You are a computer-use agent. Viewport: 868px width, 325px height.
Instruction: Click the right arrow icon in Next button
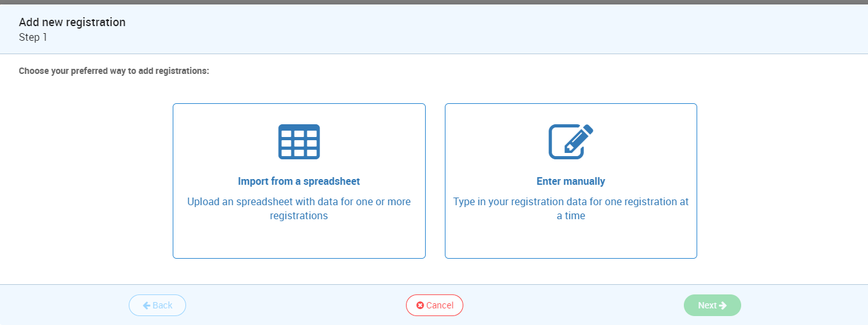point(723,305)
